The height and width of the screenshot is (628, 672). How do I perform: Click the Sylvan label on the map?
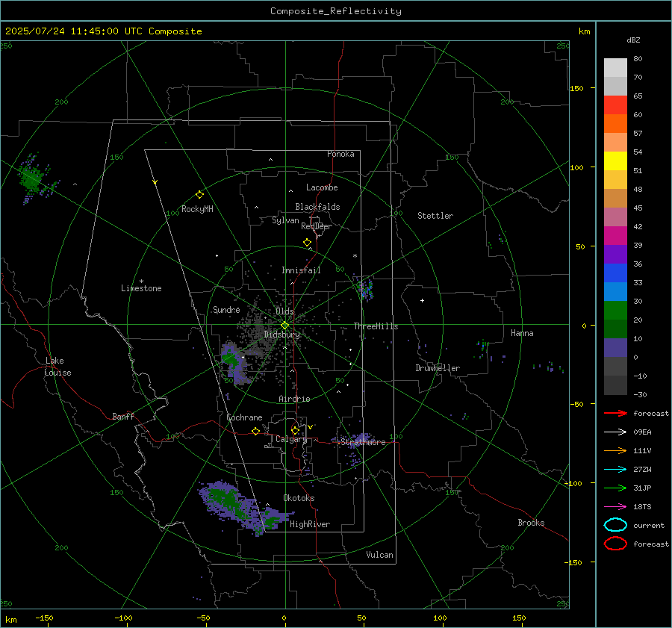point(285,220)
